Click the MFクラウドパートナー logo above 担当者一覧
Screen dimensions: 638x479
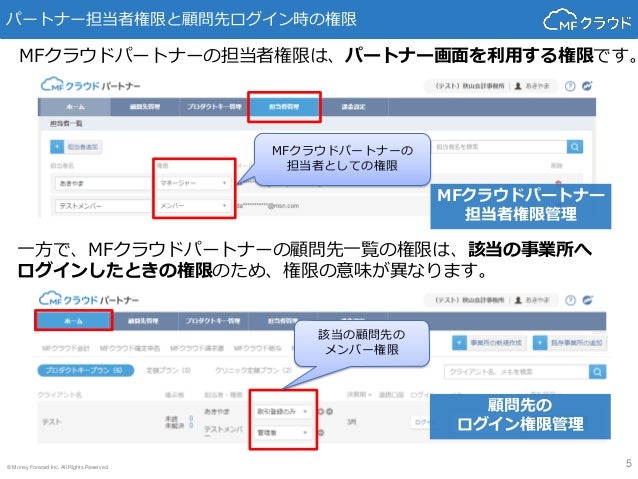tap(90, 85)
